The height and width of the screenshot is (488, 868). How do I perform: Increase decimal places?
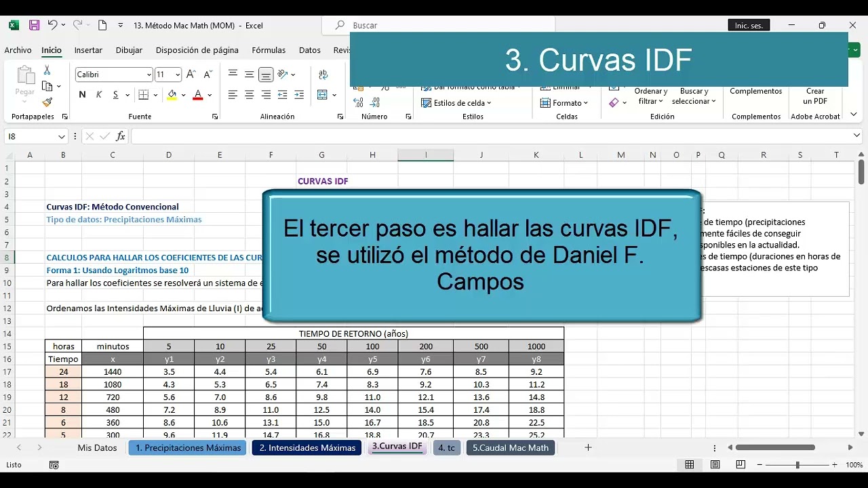pyautogui.click(x=359, y=103)
